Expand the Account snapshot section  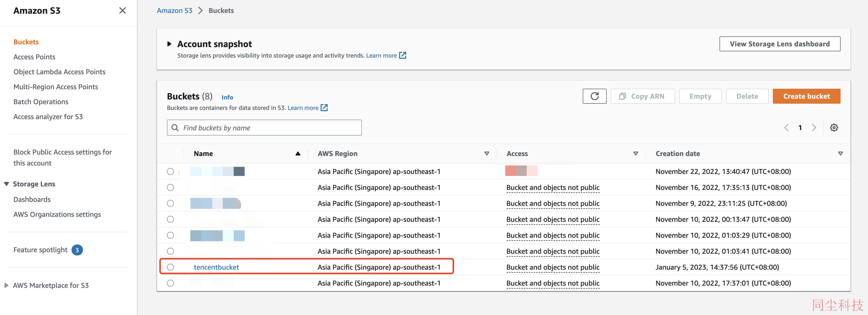coord(169,44)
